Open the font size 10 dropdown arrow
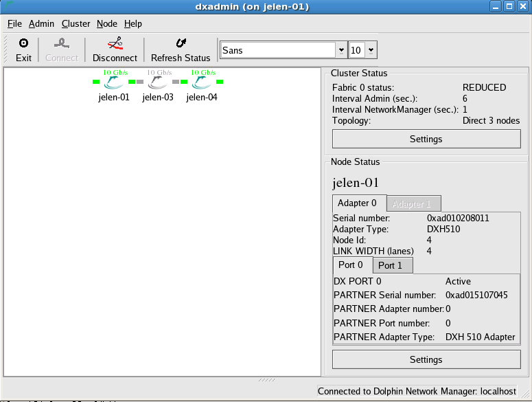 [x=371, y=50]
